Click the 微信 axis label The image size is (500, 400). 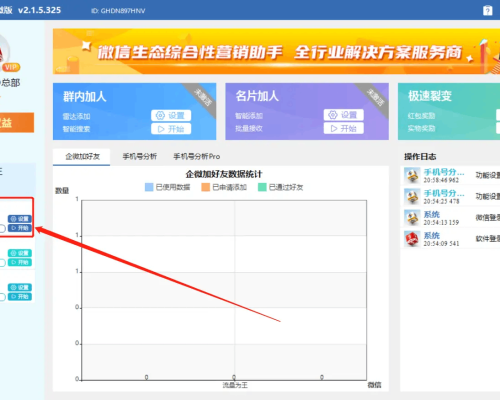pos(374,385)
